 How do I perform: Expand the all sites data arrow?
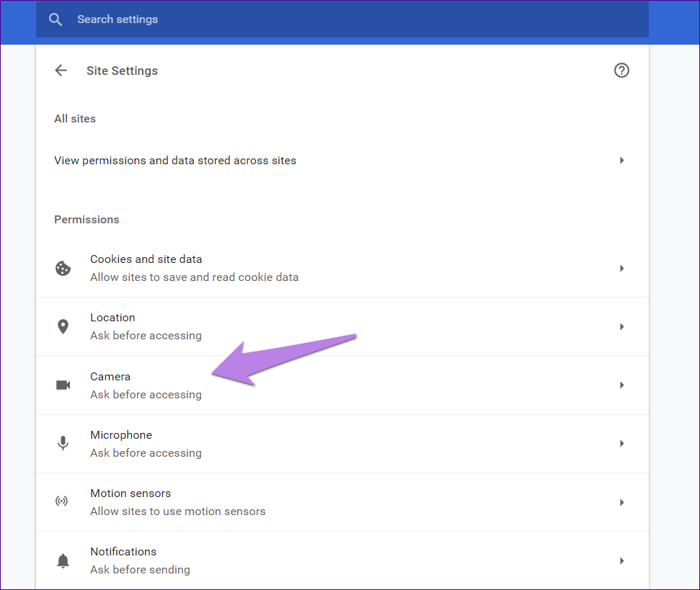(621, 161)
